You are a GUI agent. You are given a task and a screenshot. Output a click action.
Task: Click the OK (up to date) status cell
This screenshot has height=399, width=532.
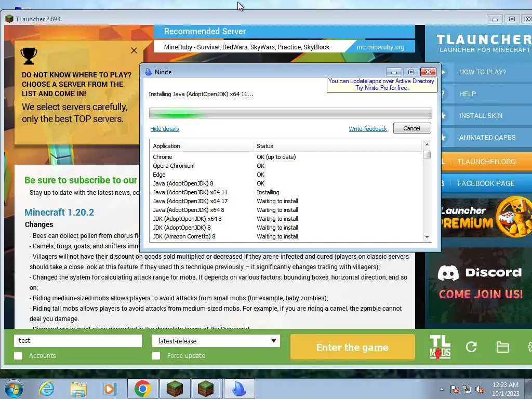pyautogui.click(x=276, y=157)
